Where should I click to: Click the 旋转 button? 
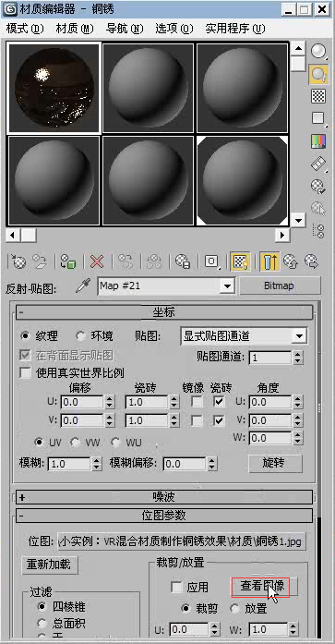coord(276,463)
